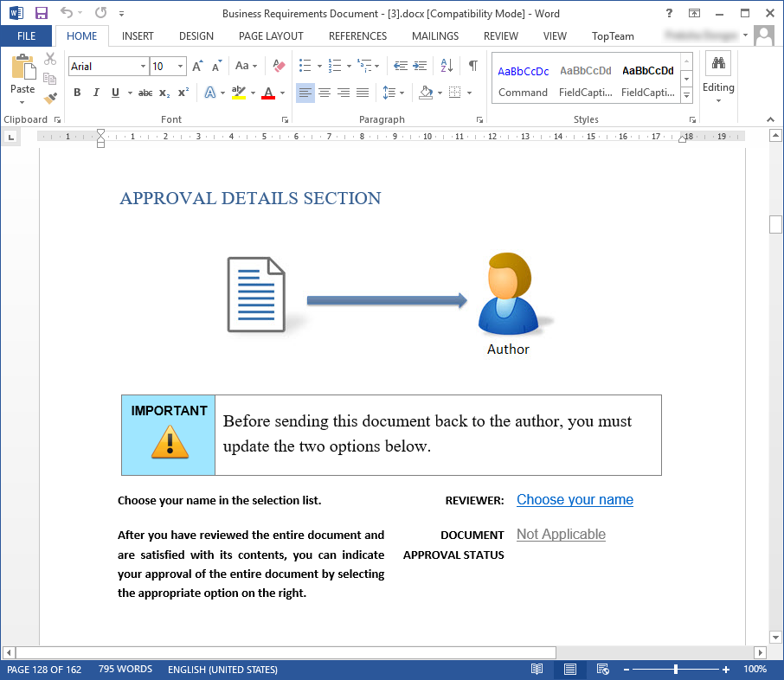784x680 pixels.
Task: Apply the red font color
Action: [x=268, y=93]
